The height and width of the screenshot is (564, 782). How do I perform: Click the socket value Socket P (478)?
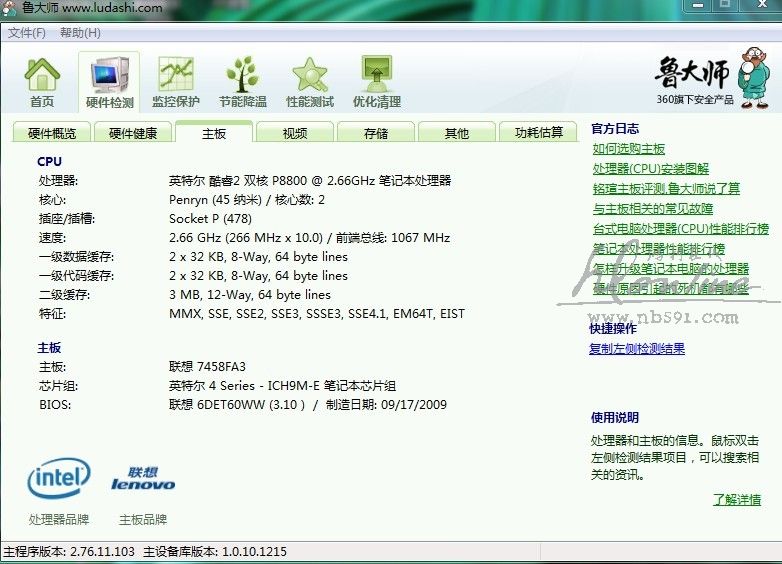pyautogui.click(x=210, y=219)
